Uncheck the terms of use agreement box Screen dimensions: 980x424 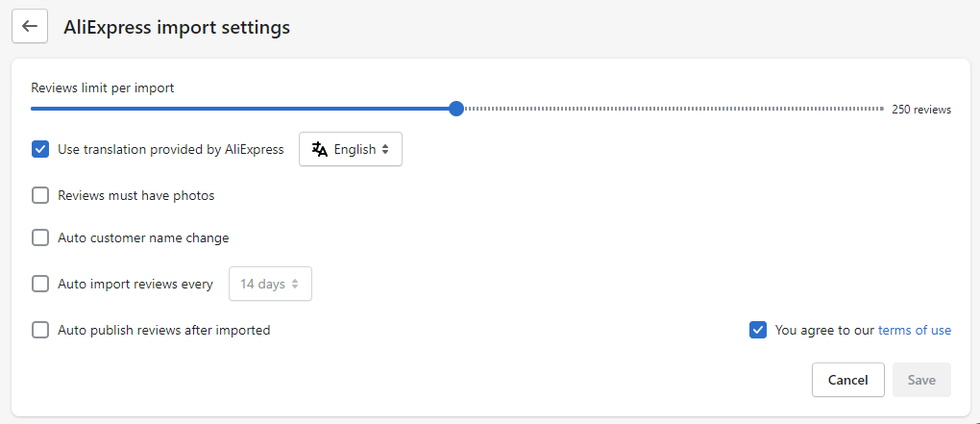758,330
